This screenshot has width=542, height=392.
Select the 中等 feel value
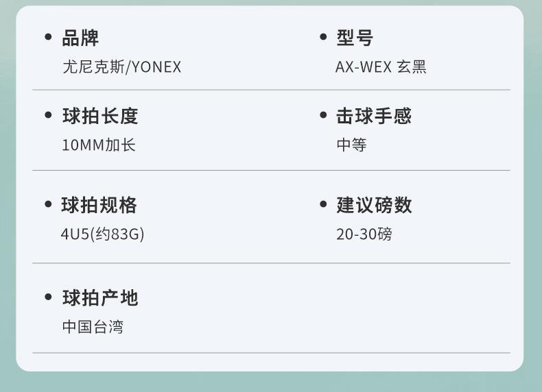pos(351,145)
